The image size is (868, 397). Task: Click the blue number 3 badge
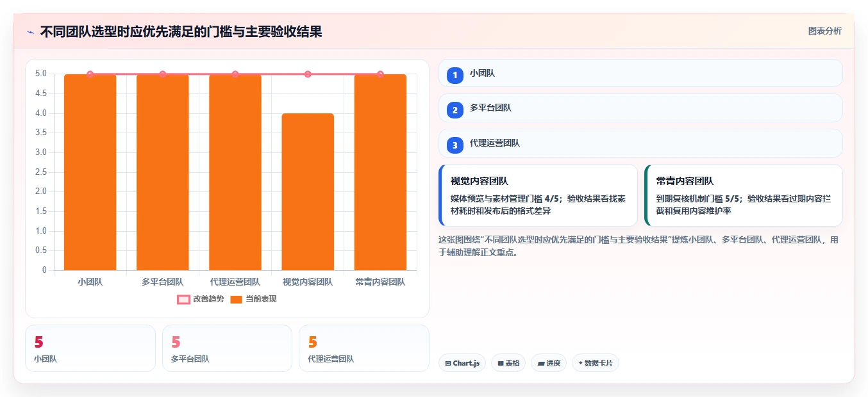(x=455, y=145)
